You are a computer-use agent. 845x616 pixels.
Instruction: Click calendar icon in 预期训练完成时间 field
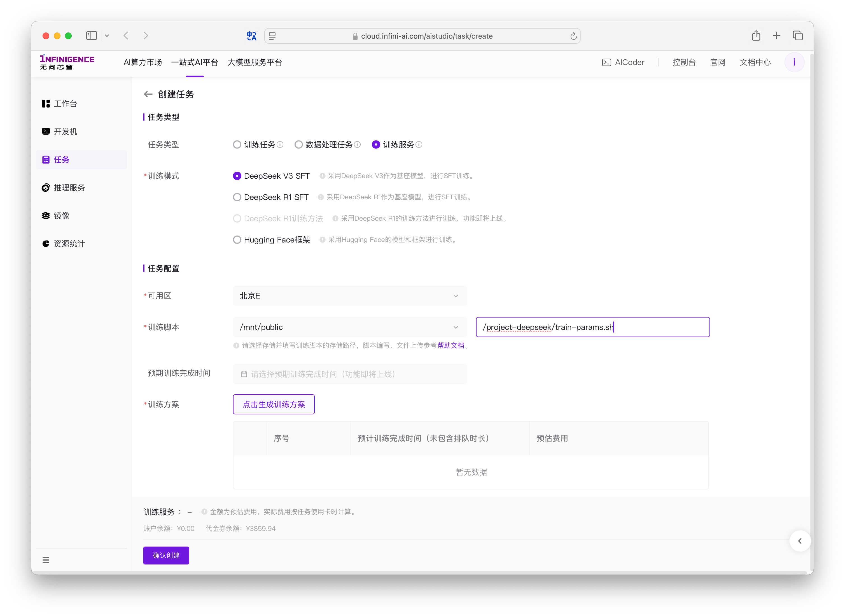click(x=244, y=374)
